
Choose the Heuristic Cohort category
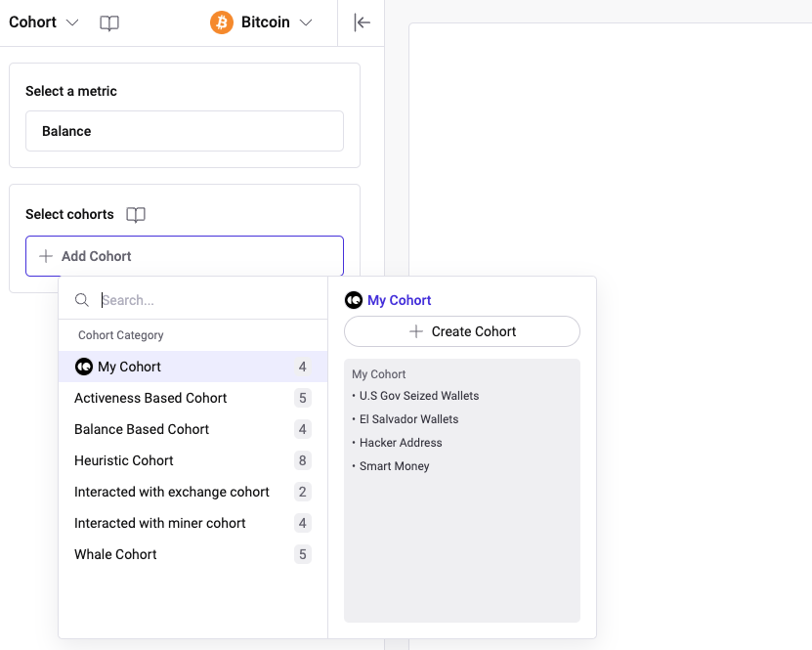tap(124, 460)
